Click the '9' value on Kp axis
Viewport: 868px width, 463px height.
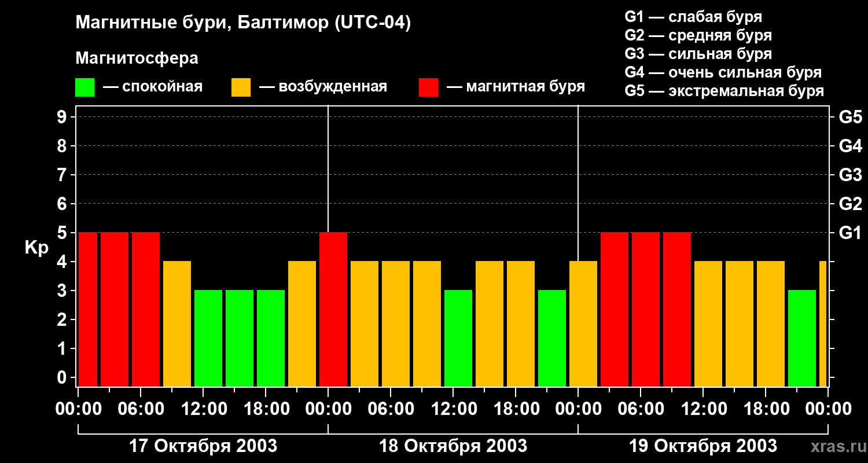pyautogui.click(x=62, y=117)
